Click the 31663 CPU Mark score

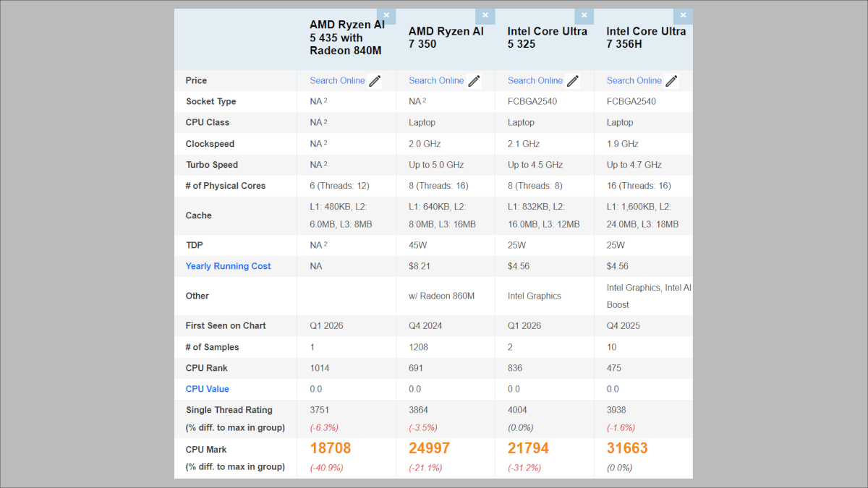pos(627,448)
